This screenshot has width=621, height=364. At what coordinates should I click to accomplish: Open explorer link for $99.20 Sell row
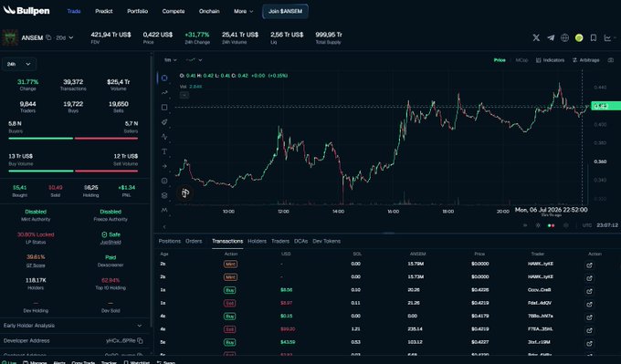coord(589,330)
